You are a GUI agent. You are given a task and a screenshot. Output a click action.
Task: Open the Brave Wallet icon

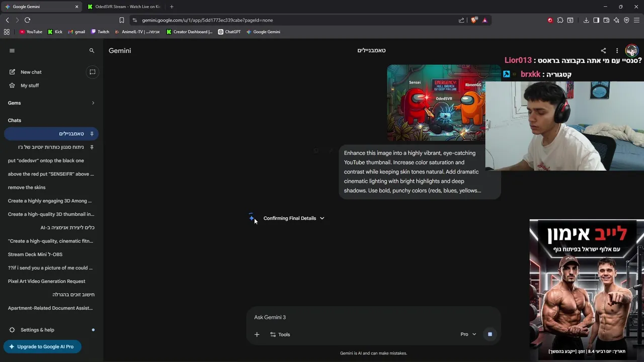point(606,20)
